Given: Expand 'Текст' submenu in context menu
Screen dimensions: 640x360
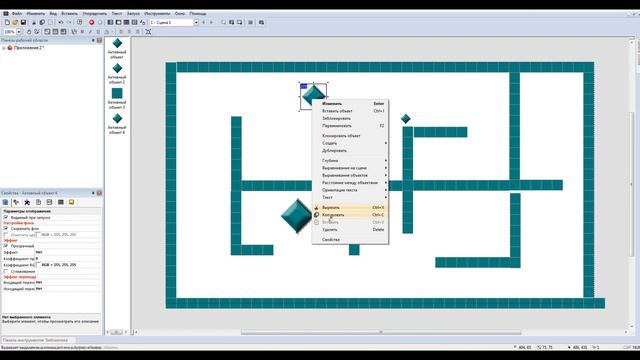Looking at the screenshot, I should (350, 197).
